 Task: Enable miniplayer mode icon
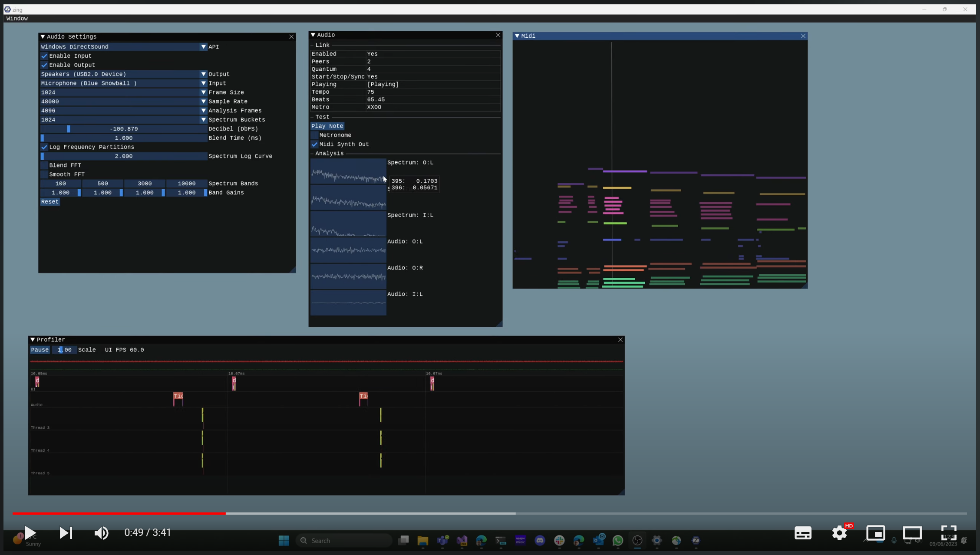875,532
